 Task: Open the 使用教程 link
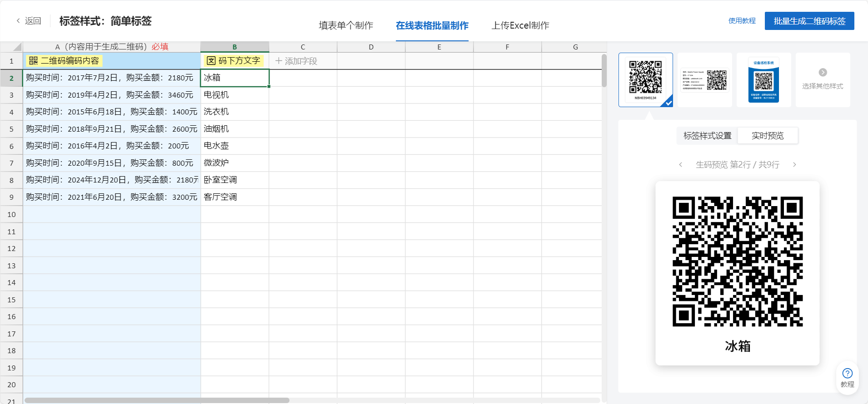(x=742, y=21)
